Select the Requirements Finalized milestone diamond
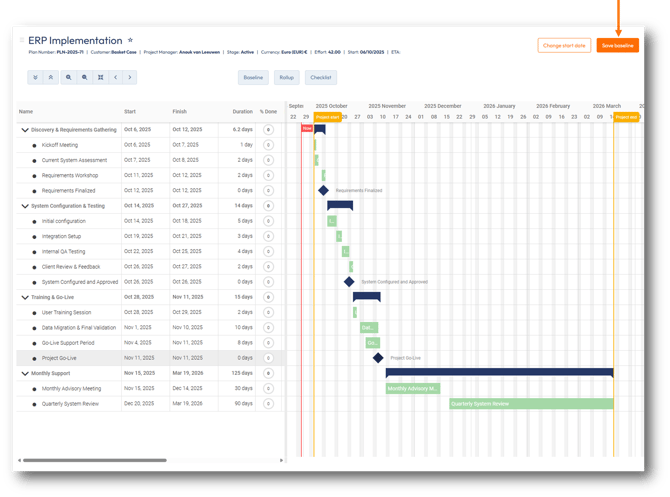The height and width of the screenshot is (497, 670). [323, 190]
